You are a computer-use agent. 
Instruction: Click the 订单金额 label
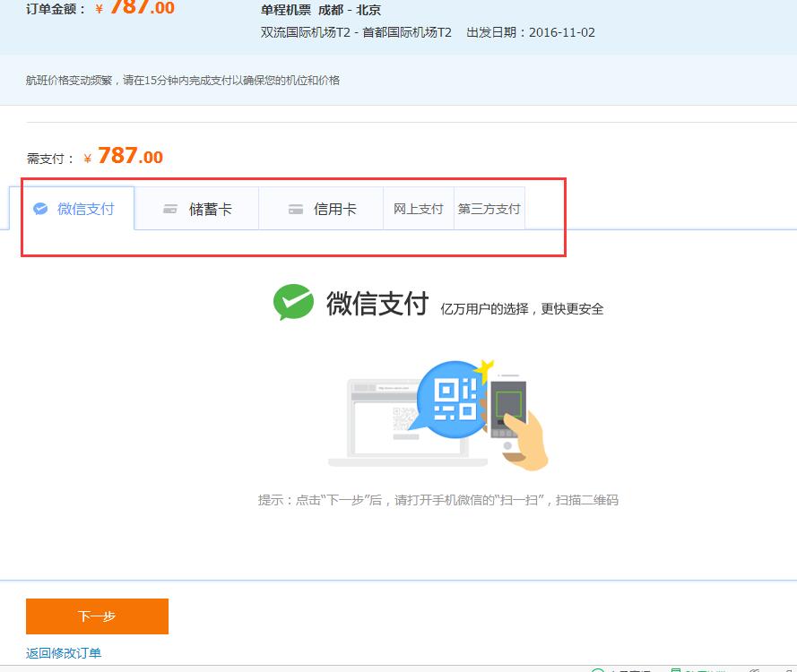point(56,9)
